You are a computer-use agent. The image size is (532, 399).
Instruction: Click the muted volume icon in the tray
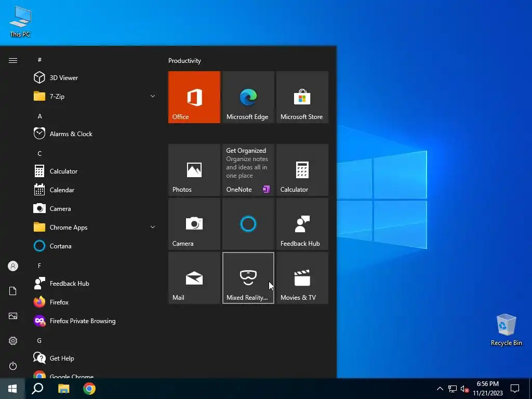pyautogui.click(x=464, y=389)
